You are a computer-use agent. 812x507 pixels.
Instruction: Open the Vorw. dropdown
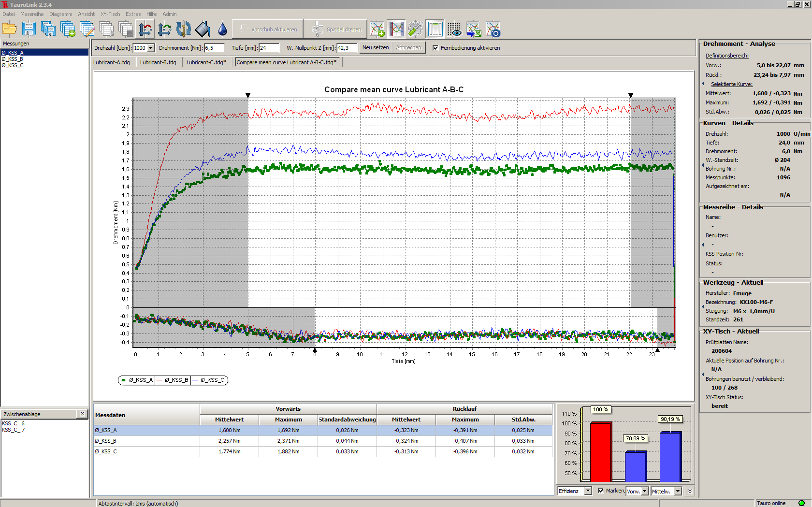(x=645, y=491)
